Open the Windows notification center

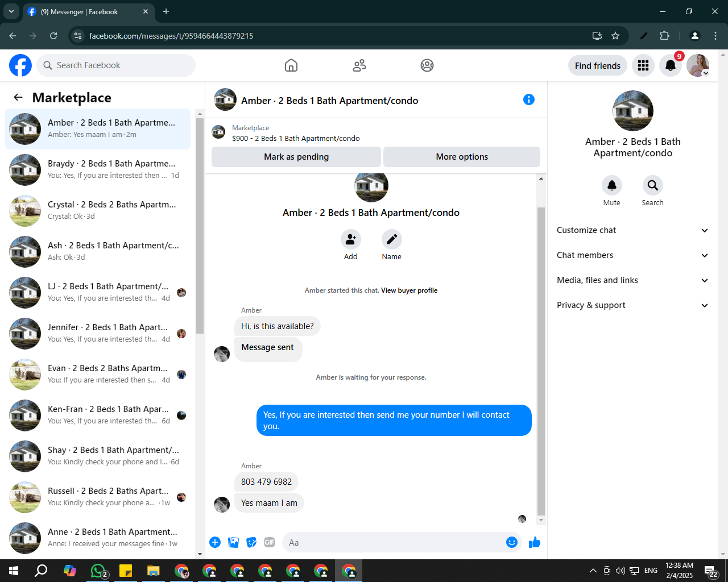712,571
